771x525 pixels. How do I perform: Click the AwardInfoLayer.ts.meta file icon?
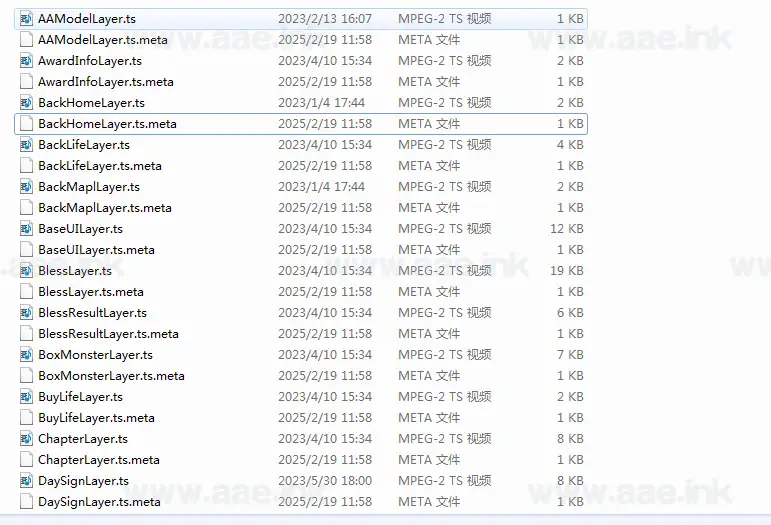(x=26, y=82)
